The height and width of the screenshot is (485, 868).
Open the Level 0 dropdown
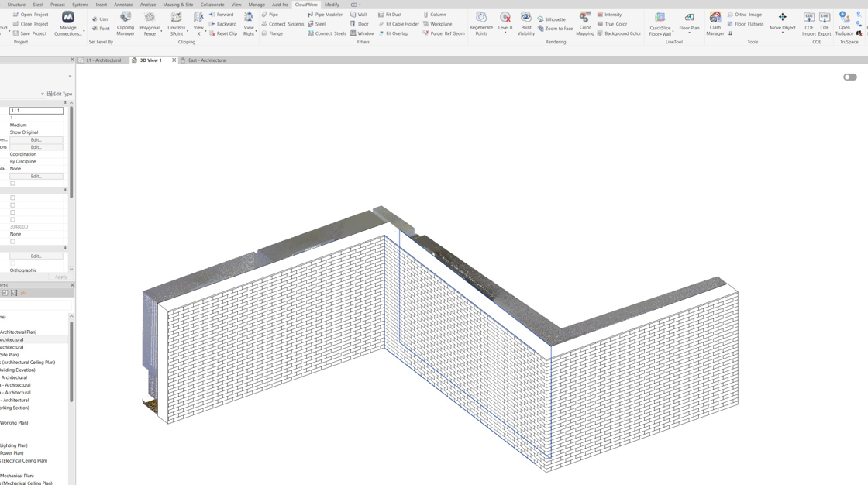(x=505, y=31)
